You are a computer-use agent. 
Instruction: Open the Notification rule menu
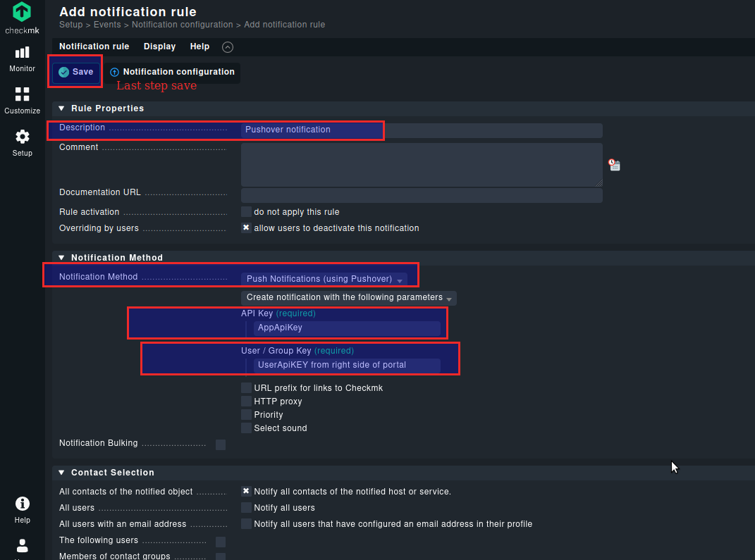click(94, 46)
